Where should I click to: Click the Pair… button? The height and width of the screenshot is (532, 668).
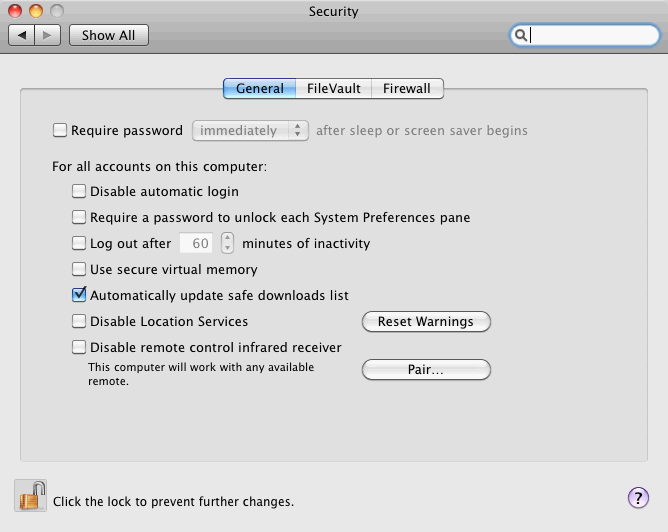point(426,370)
